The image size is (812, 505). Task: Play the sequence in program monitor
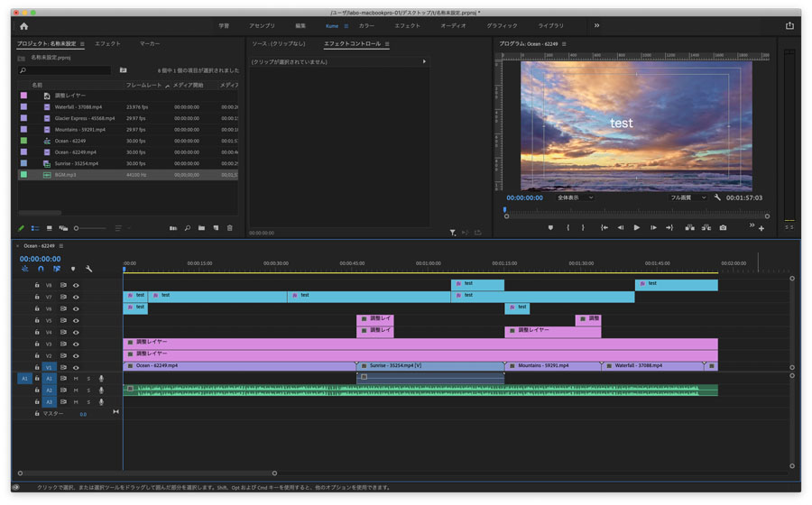click(x=636, y=227)
